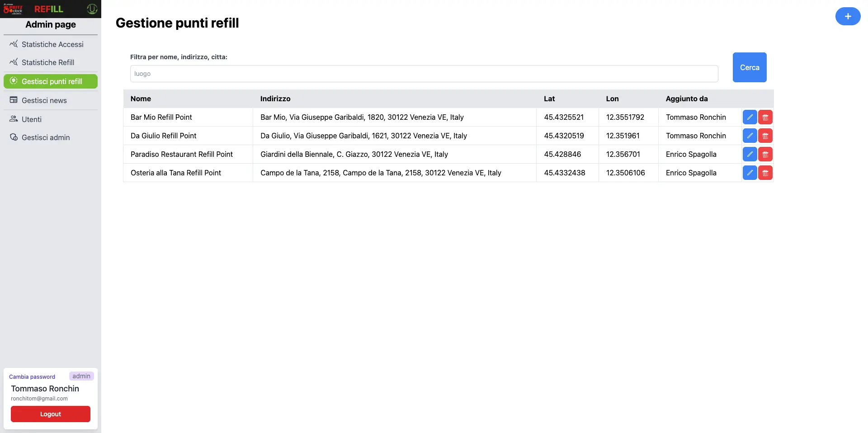Click the users icon beside Utenti

tap(14, 119)
